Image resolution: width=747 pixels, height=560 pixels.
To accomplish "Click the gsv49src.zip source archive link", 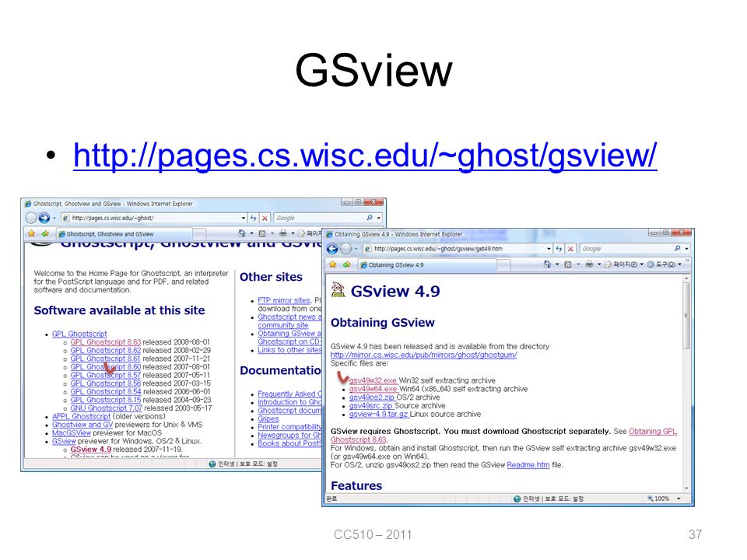I will click(370, 406).
